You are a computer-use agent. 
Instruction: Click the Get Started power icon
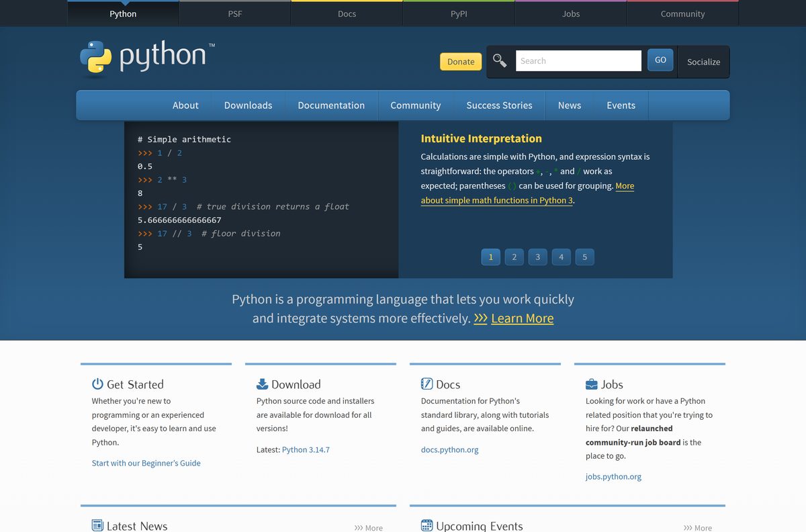click(x=97, y=384)
